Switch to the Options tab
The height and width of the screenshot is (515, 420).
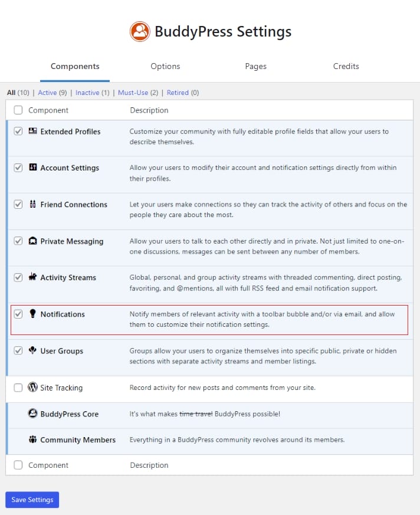[x=165, y=67]
